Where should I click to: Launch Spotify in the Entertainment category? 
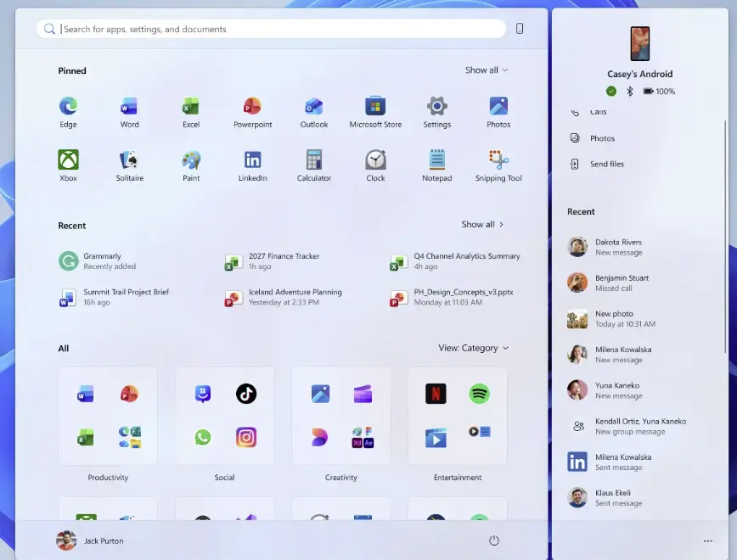480,394
